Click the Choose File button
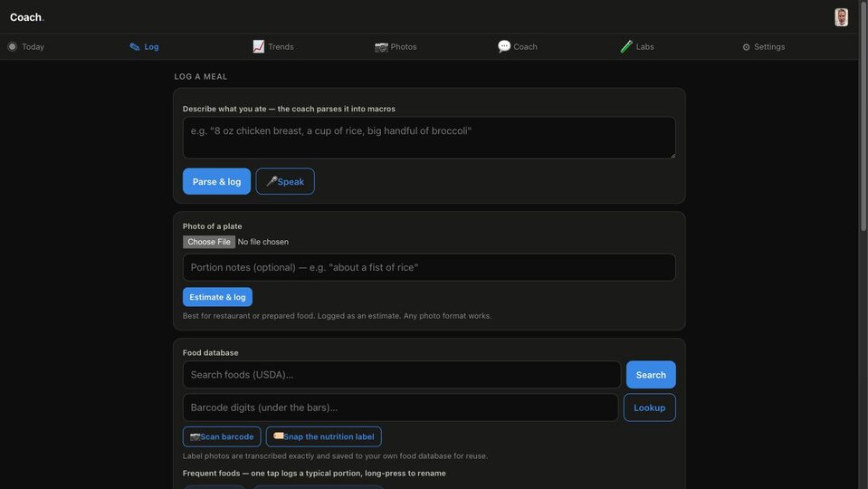 click(x=209, y=242)
